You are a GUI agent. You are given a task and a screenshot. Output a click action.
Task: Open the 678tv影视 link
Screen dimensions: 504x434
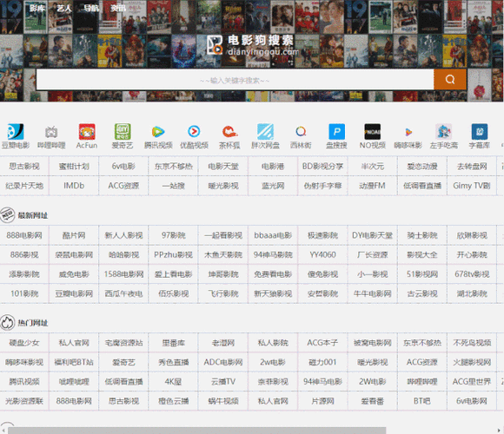pyautogui.click(x=472, y=274)
